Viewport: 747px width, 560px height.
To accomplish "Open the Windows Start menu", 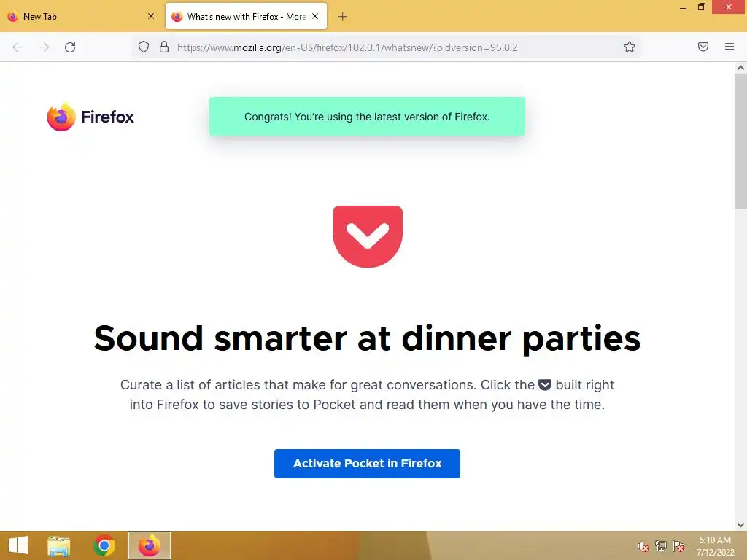I will click(18, 545).
